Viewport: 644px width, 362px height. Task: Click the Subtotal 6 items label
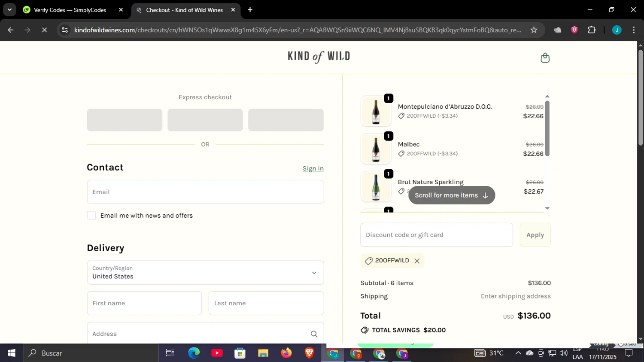tap(387, 283)
